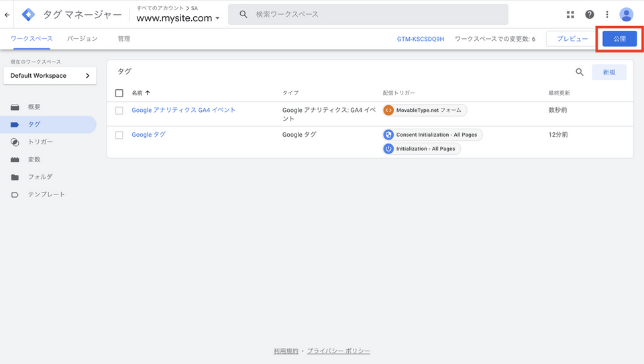Click the back arrow icon
The image size is (644, 364).
coord(7,14)
